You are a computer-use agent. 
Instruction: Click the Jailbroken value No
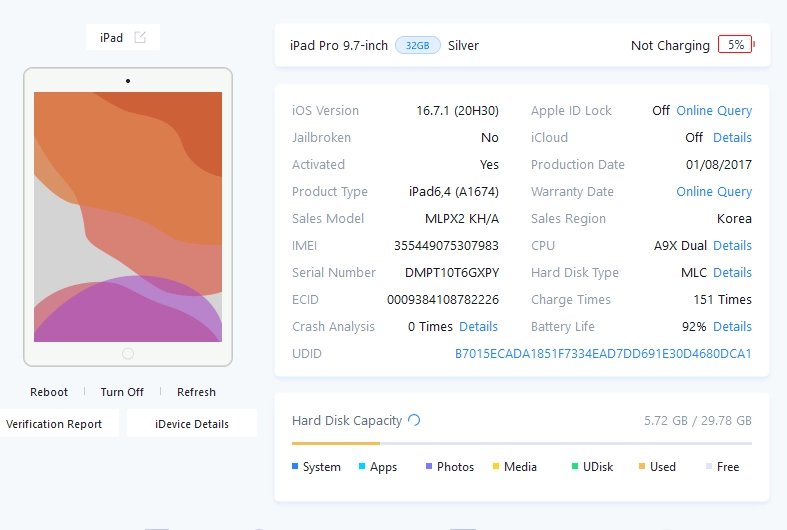click(x=489, y=138)
